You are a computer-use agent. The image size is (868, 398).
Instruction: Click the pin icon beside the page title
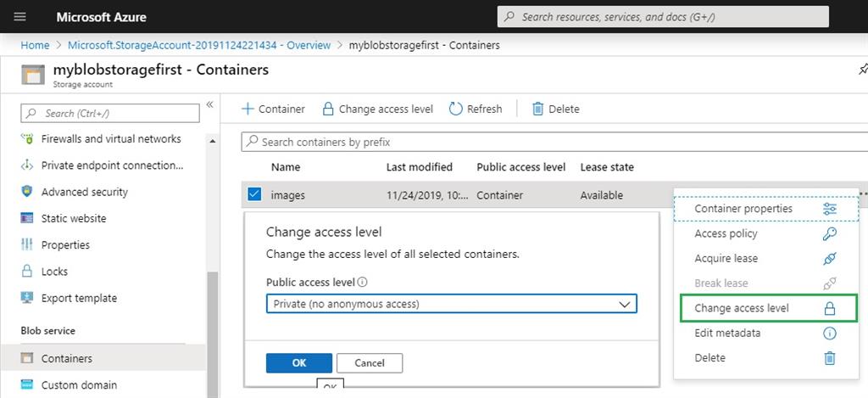(862, 69)
